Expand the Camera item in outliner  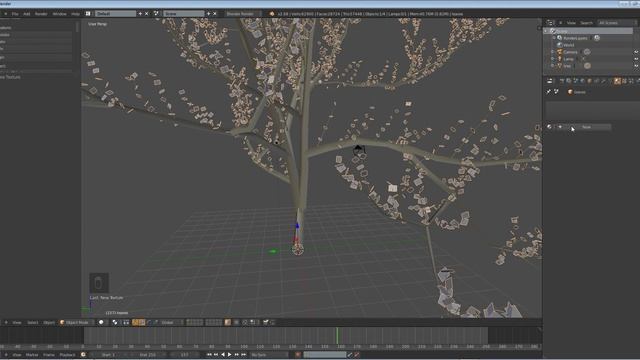(x=553, y=52)
